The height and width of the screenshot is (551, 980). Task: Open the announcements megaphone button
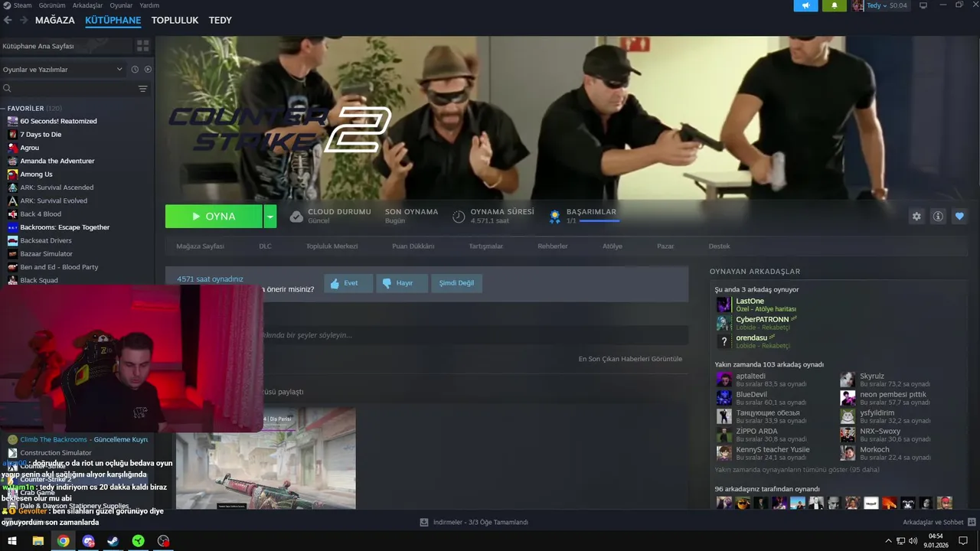pyautogui.click(x=805, y=5)
